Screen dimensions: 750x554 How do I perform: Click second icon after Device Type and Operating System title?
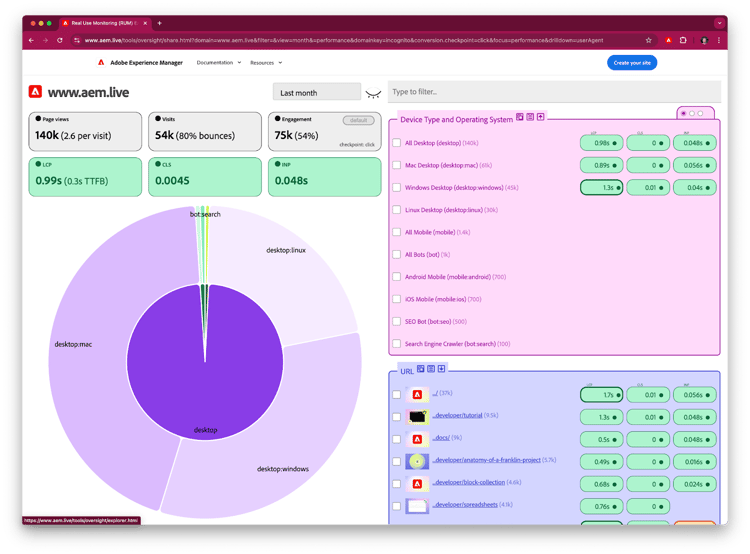[530, 117]
